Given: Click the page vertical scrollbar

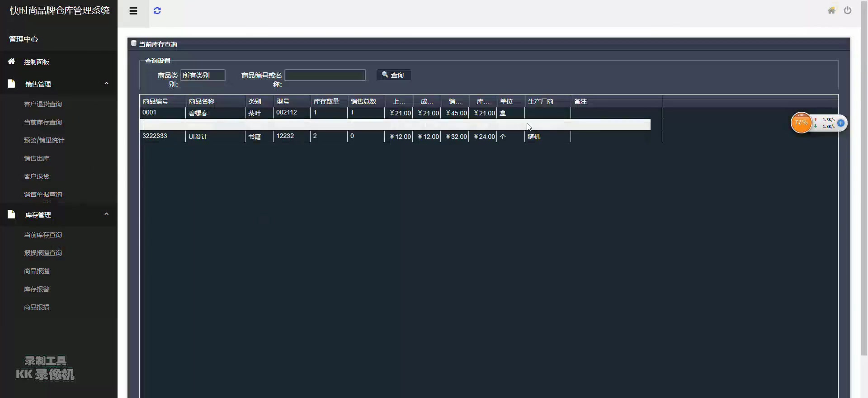Looking at the screenshot, I should coord(864,179).
